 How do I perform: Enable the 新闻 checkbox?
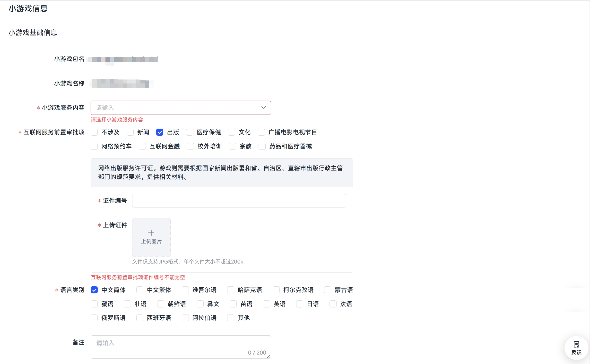click(x=130, y=132)
